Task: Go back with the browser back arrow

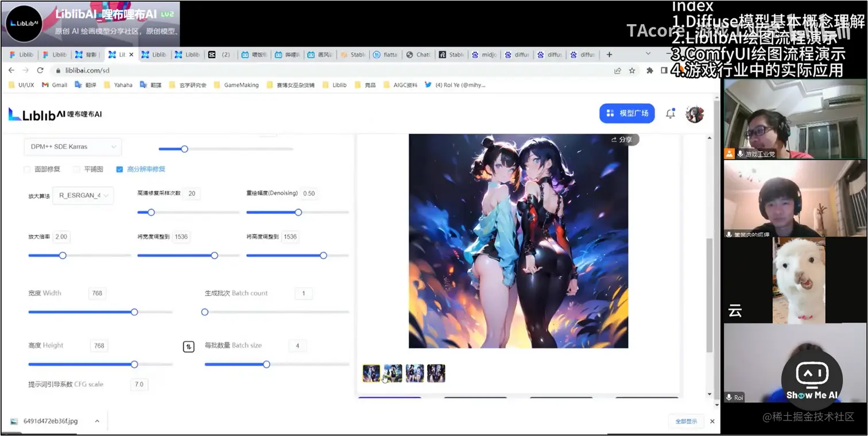Action: pyautogui.click(x=11, y=70)
